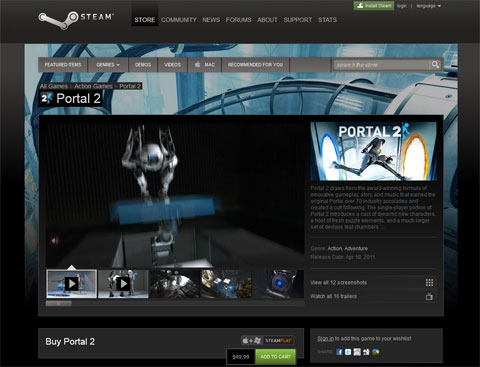This screenshot has height=367, width=480.
Task: Open the Demos section
Action: coord(143,65)
